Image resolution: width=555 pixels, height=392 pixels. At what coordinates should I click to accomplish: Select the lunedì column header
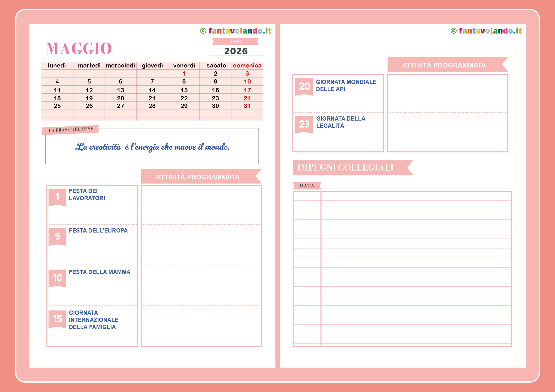[57, 65]
